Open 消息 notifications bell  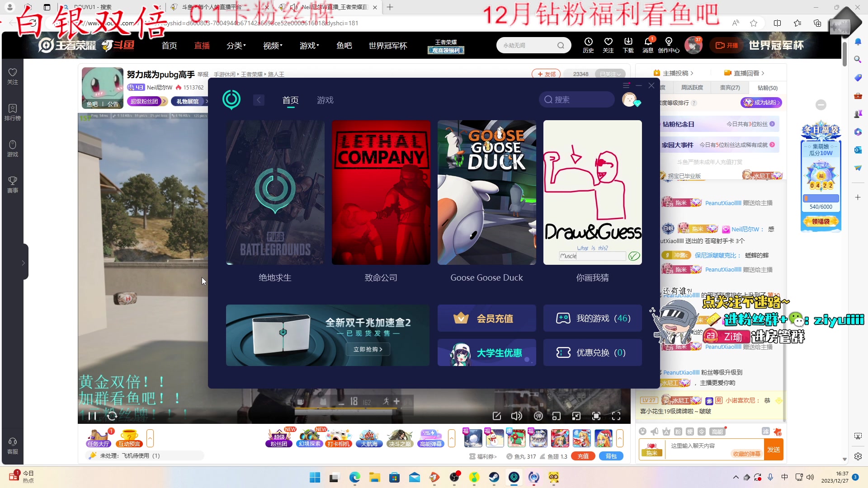pyautogui.click(x=648, y=45)
